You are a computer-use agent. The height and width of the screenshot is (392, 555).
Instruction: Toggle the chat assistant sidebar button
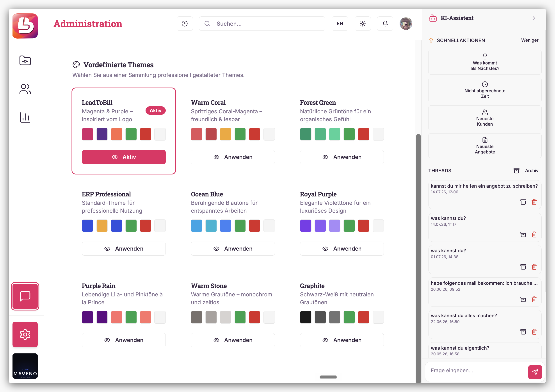[25, 296]
